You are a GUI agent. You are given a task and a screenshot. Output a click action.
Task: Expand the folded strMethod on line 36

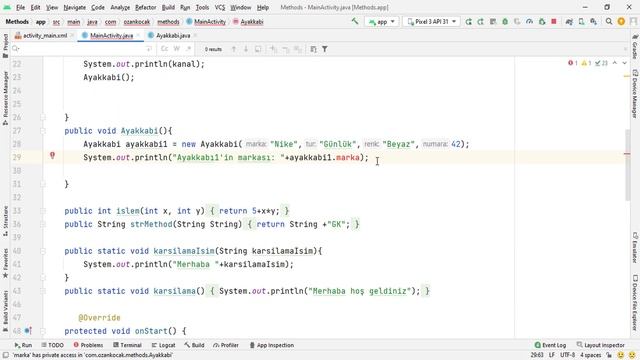point(43,224)
